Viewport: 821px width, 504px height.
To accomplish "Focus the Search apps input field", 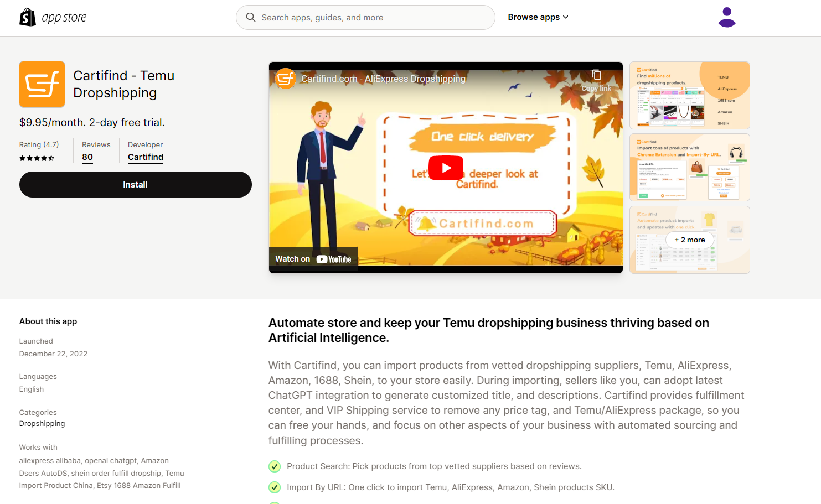I will (365, 17).
